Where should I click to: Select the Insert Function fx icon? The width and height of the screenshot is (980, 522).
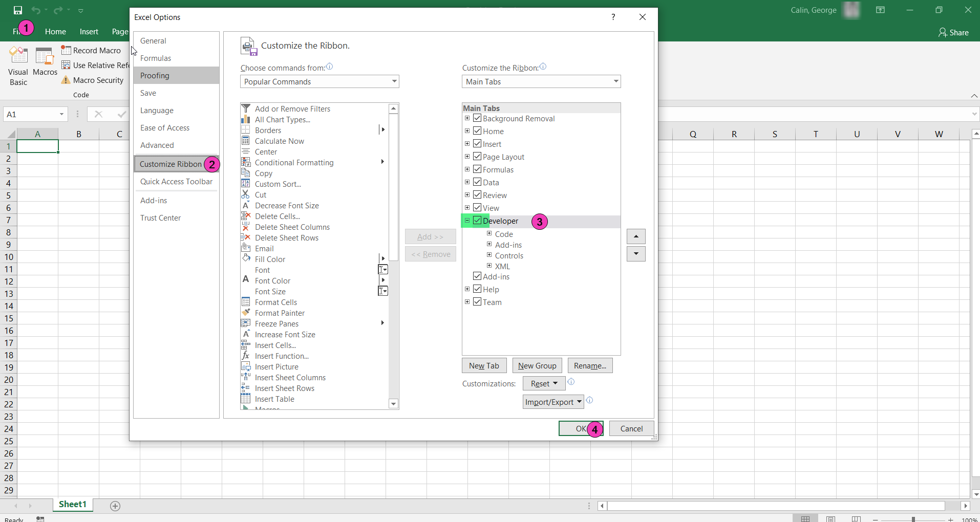pos(246,356)
